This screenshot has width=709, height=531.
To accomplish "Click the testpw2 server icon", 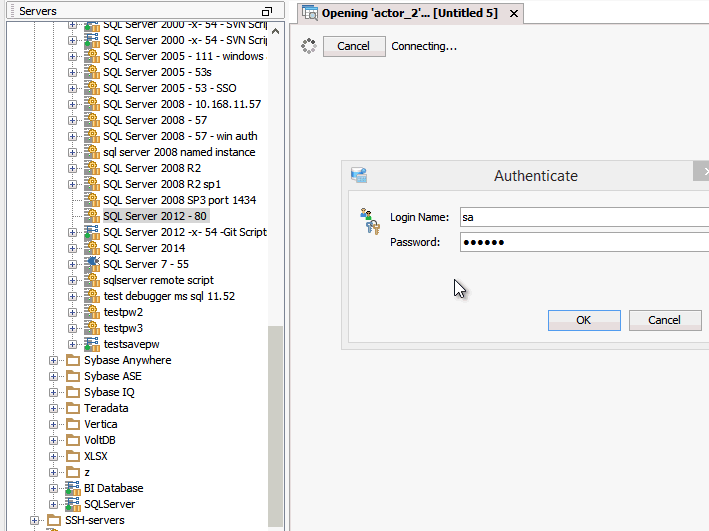I will click(x=92, y=312).
